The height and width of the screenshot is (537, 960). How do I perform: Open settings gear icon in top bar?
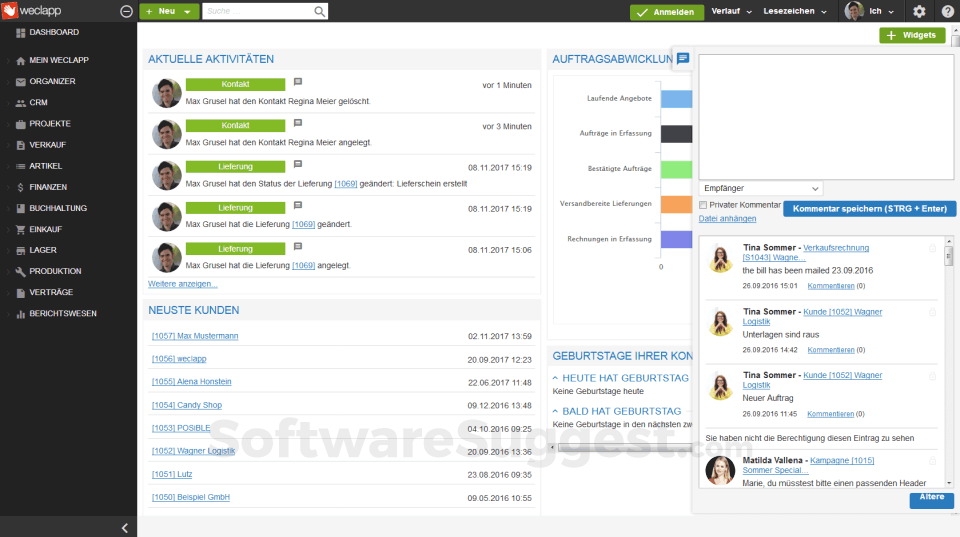click(x=919, y=11)
